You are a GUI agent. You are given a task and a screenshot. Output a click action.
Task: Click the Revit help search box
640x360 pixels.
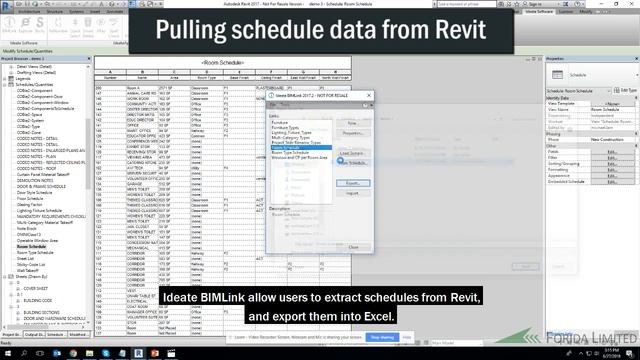click(x=467, y=4)
